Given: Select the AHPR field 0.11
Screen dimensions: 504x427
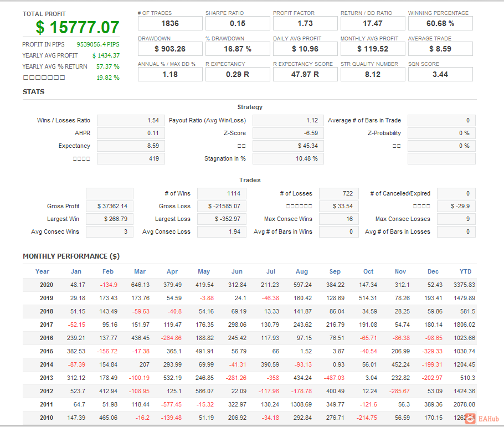Looking at the screenshot, I should pyautogui.click(x=131, y=133).
